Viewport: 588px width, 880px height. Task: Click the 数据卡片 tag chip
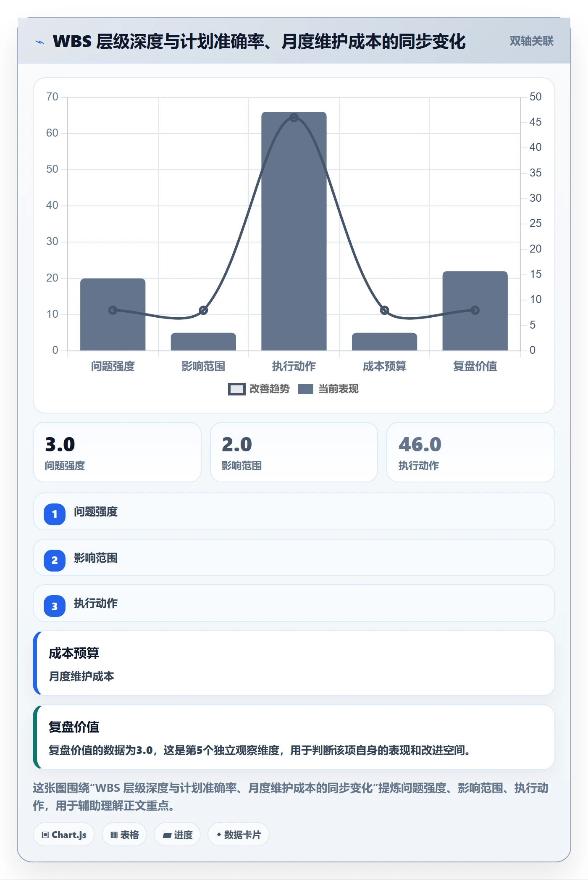click(239, 835)
